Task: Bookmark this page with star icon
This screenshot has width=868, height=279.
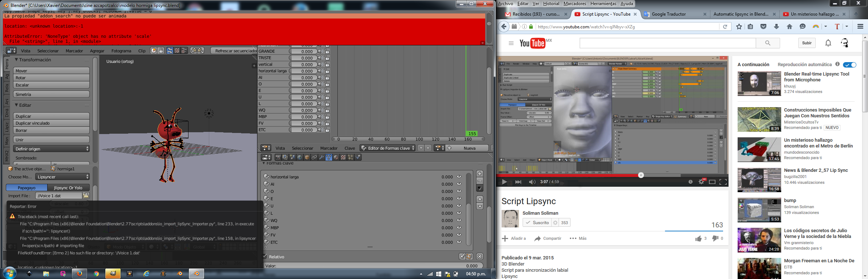Action: [x=739, y=27]
